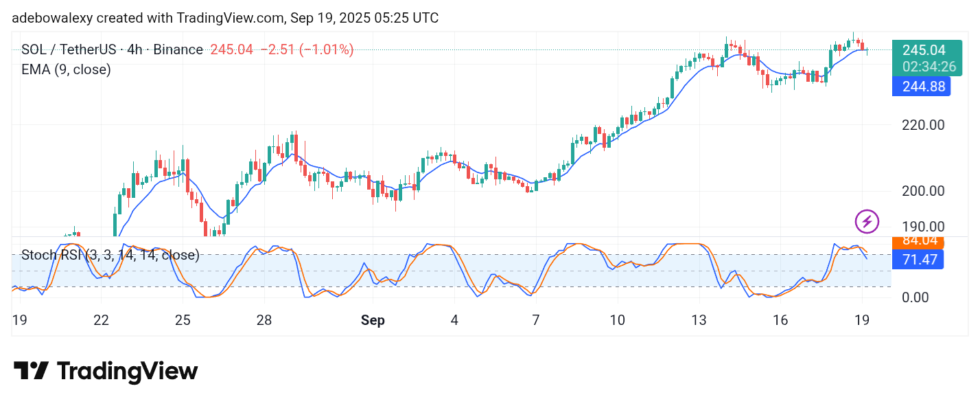Image resolution: width=980 pixels, height=406 pixels.
Task: Click the Stoch RSI (3, 3, 14, 14, close) label
Action: (x=110, y=256)
